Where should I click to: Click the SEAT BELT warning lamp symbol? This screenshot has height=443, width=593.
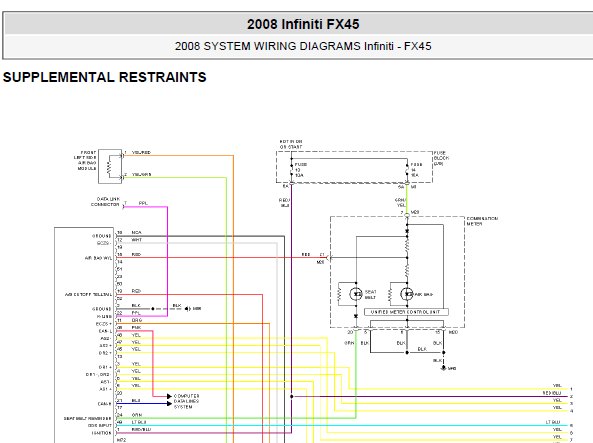point(356,294)
